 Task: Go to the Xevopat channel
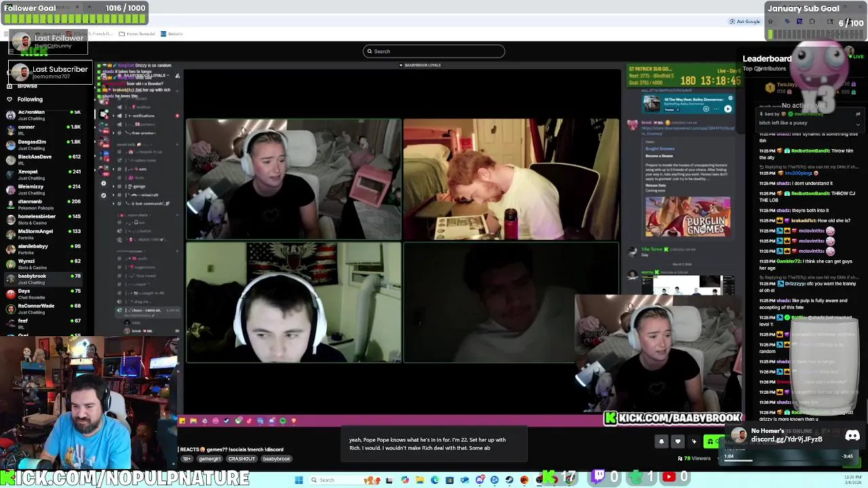(42, 174)
